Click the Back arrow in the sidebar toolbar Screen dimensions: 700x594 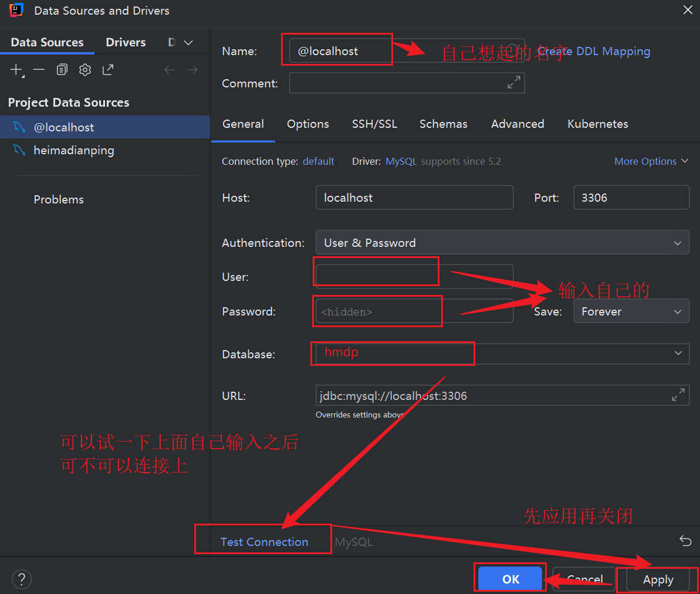tap(170, 70)
